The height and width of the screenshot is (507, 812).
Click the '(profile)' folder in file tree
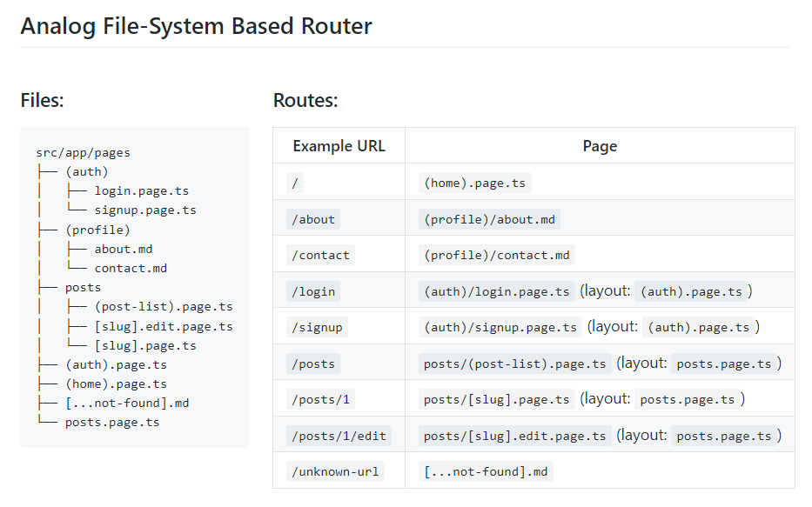pos(97,230)
